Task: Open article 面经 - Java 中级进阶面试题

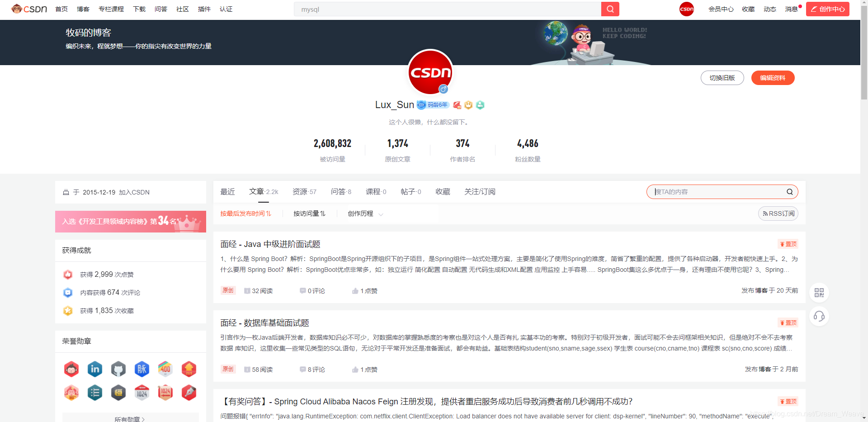Action: (x=270, y=244)
